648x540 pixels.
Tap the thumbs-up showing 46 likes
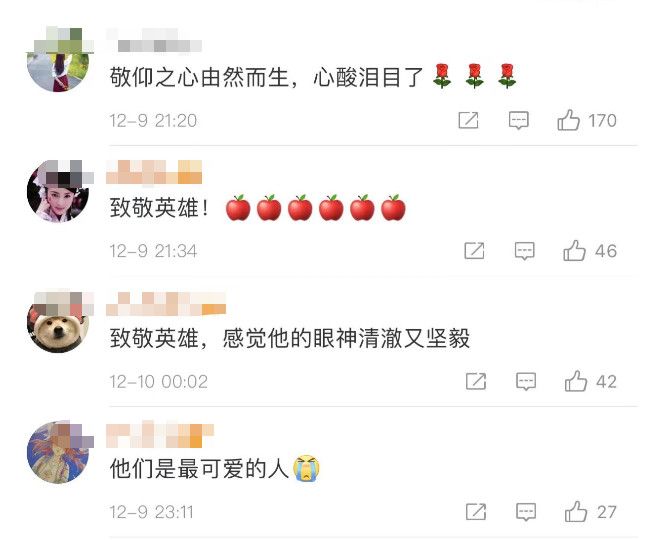pos(574,251)
